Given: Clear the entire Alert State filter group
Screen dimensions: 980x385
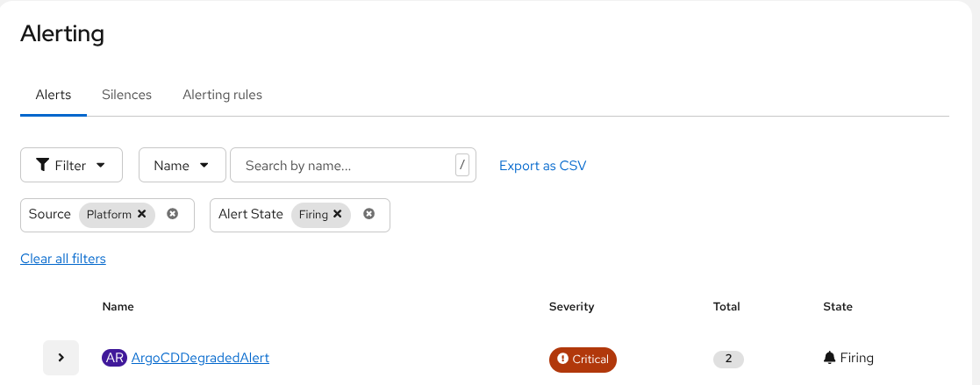Looking at the screenshot, I should pos(369,214).
